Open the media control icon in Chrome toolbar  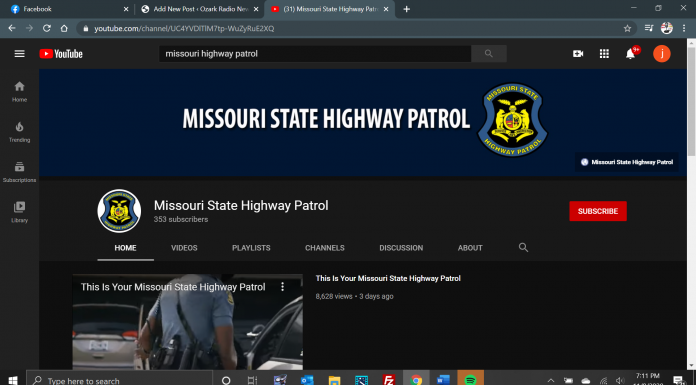[x=649, y=28]
